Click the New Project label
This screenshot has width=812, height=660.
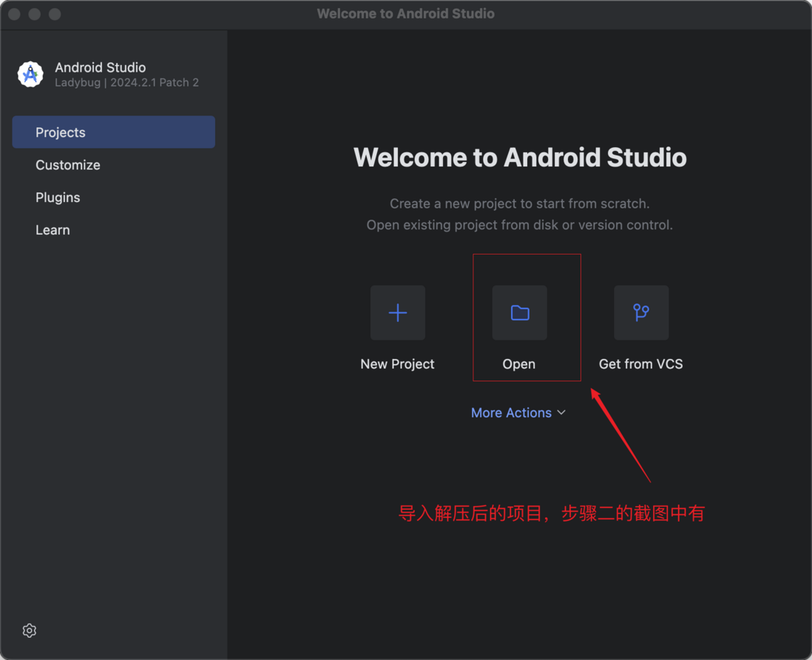(397, 364)
